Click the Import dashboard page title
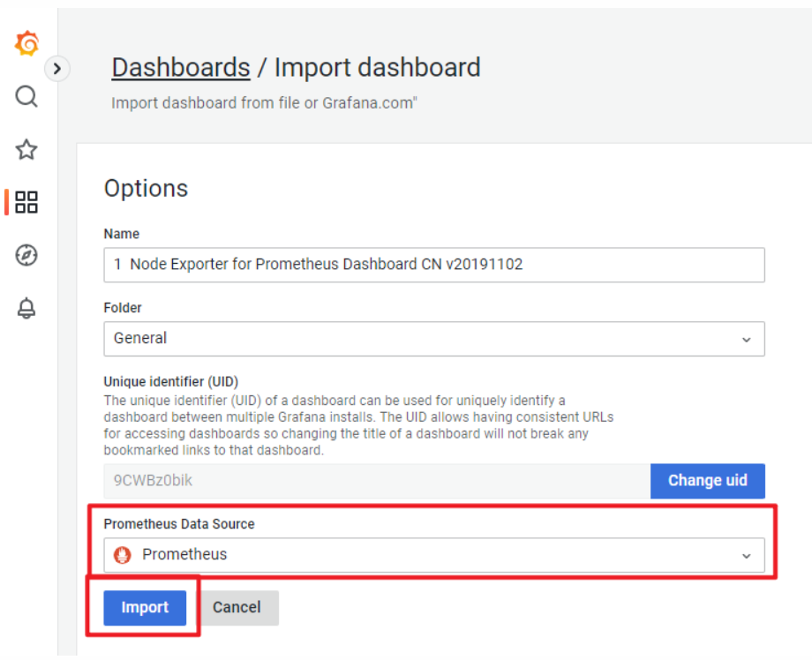The width and height of the screenshot is (812, 660). [378, 67]
